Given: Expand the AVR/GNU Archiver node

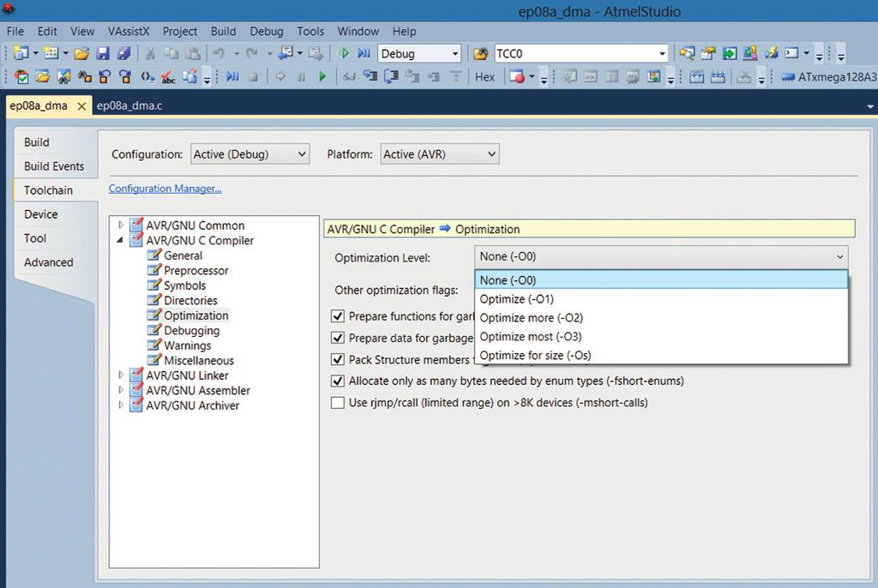Looking at the screenshot, I should pos(120,405).
